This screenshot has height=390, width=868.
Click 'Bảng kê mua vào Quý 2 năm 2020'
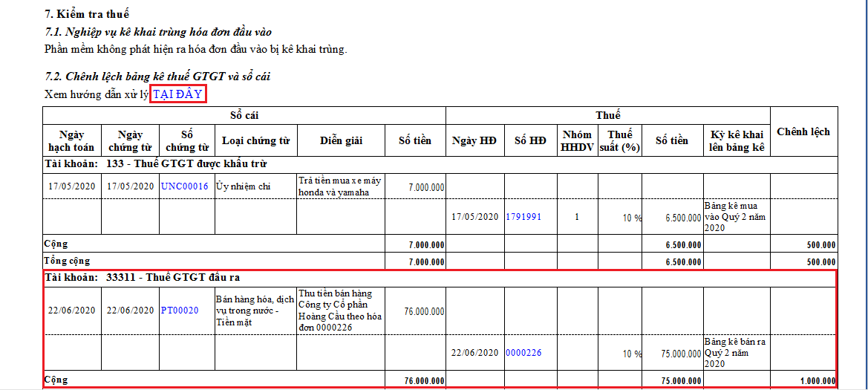[737, 217]
